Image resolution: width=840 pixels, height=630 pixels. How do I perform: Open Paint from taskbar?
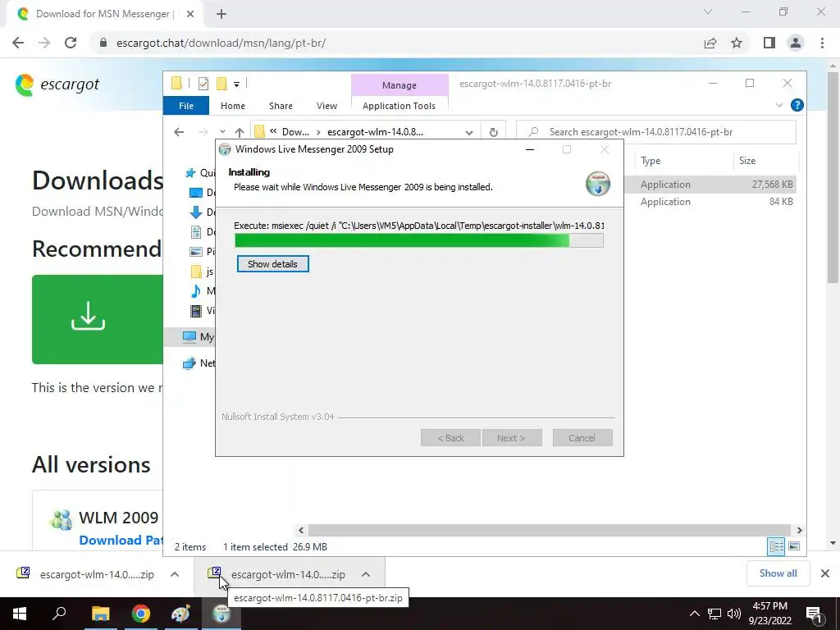pyautogui.click(x=180, y=614)
